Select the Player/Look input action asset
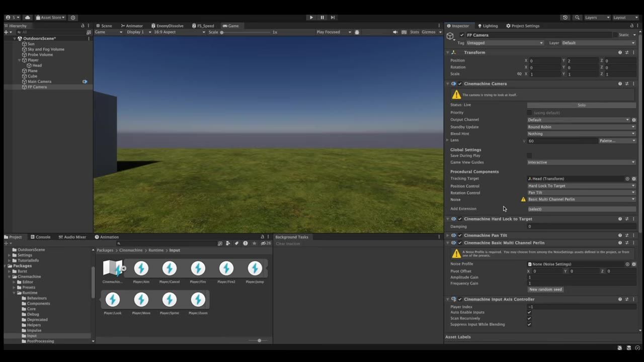This screenshot has height=362, width=644. point(113,303)
